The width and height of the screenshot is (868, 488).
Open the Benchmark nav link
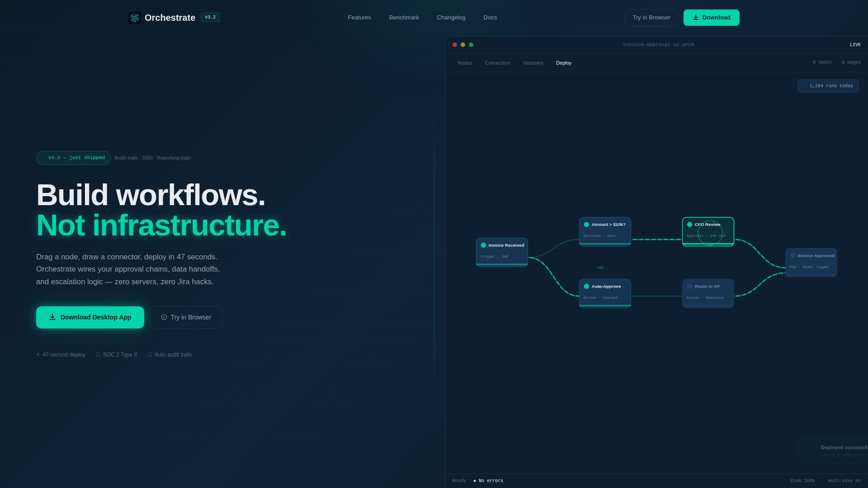tap(404, 18)
